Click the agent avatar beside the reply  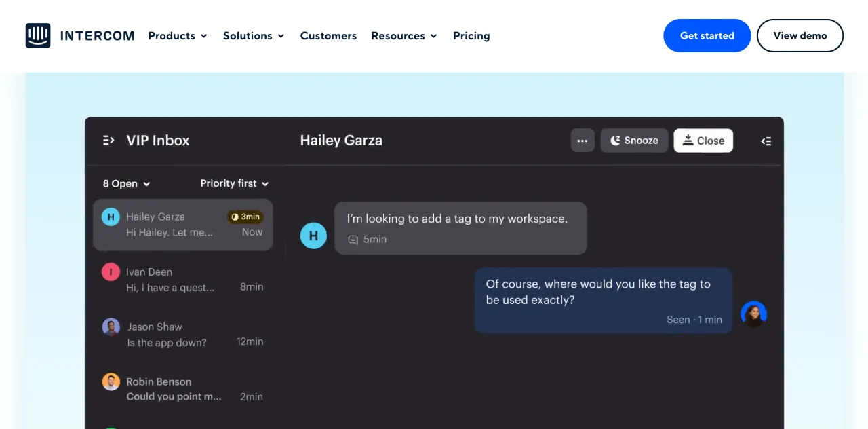tap(753, 314)
